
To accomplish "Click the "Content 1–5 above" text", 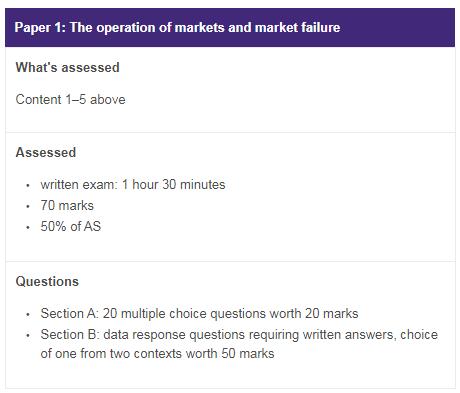I will tap(70, 99).
